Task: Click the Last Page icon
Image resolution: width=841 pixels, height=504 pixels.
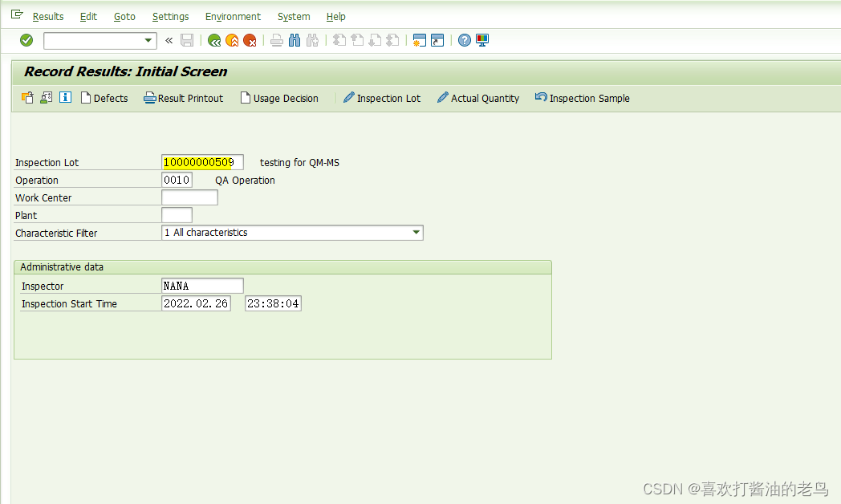Action: tap(392, 40)
